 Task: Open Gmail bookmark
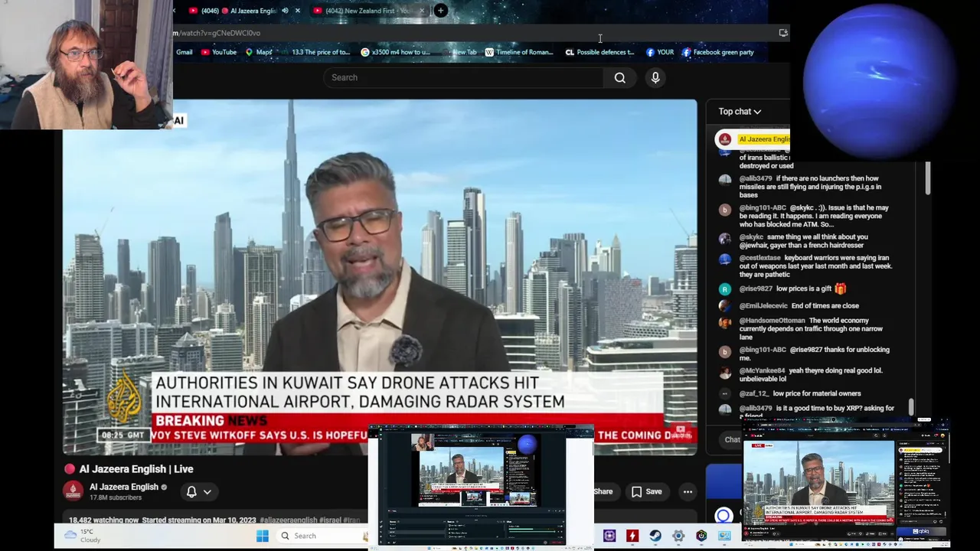[x=184, y=52]
